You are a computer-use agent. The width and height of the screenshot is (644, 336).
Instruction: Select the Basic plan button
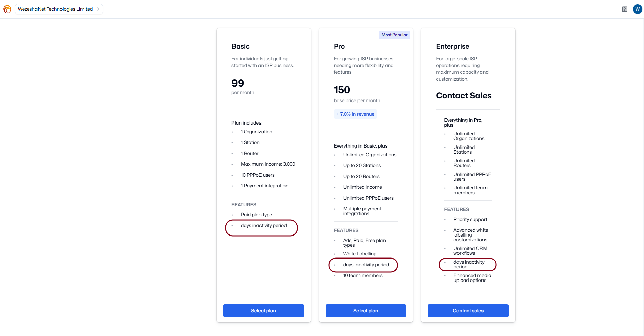(x=264, y=311)
